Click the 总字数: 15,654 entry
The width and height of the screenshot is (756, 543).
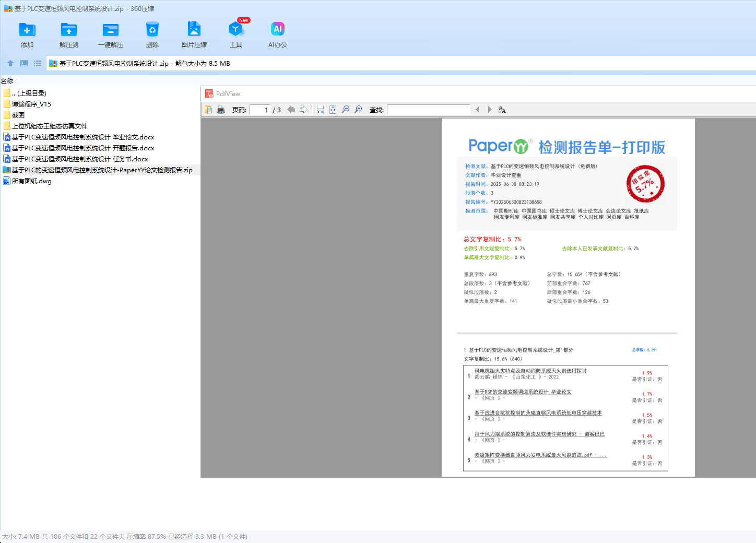click(x=584, y=274)
